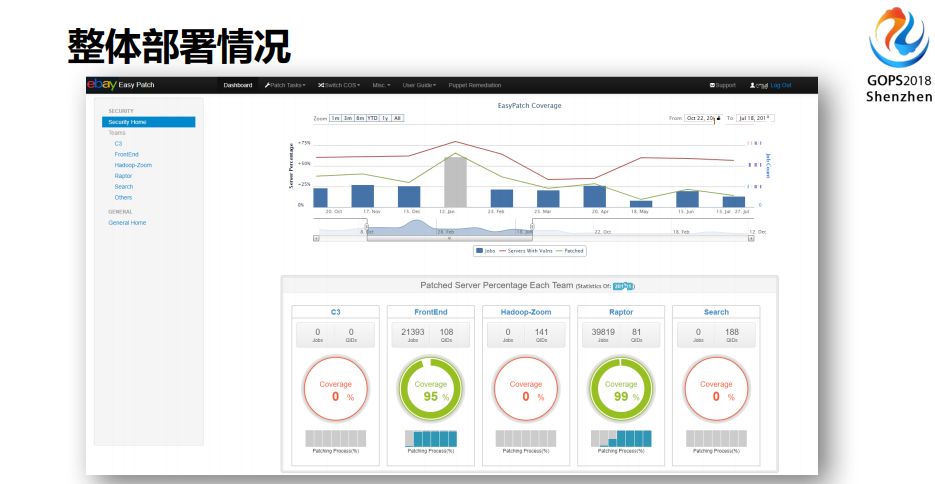Viewport: 935px width, 484px height.
Task: Toggle the Patched series in legend
Action: (x=569, y=251)
